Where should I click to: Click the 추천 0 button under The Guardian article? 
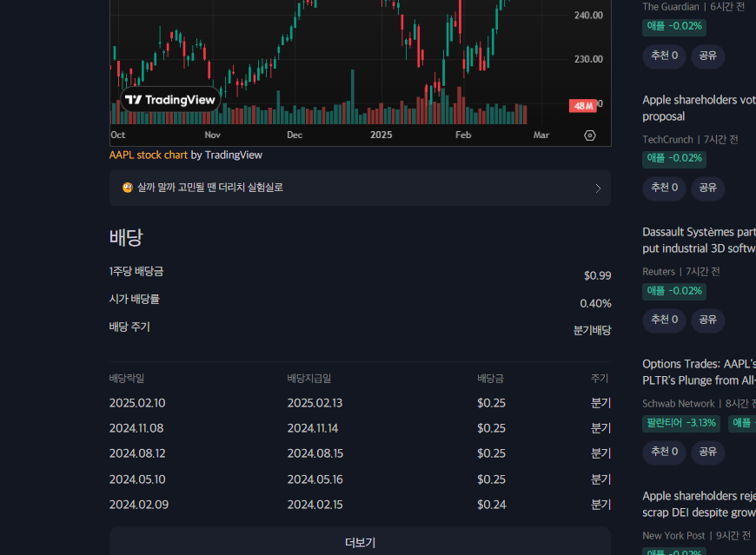pos(665,56)
